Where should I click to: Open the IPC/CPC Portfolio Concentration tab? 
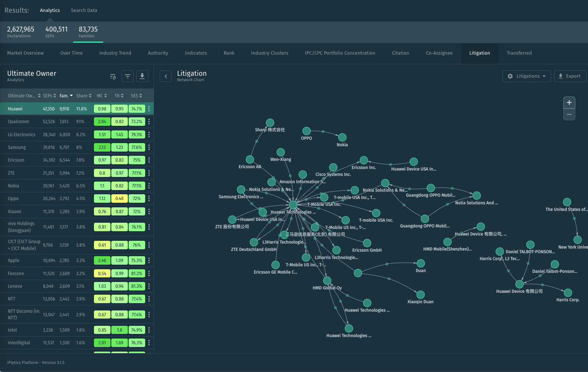(x=340, y=53)
